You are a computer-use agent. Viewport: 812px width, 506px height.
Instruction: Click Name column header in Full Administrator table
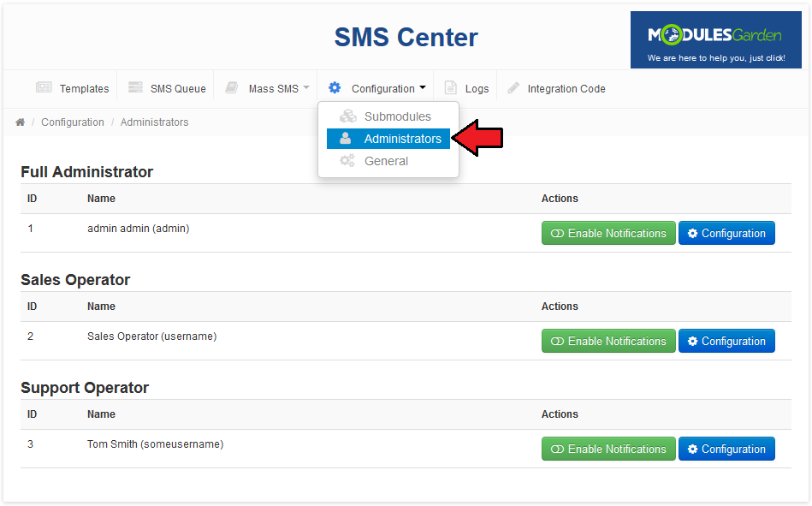coord(101,199)
